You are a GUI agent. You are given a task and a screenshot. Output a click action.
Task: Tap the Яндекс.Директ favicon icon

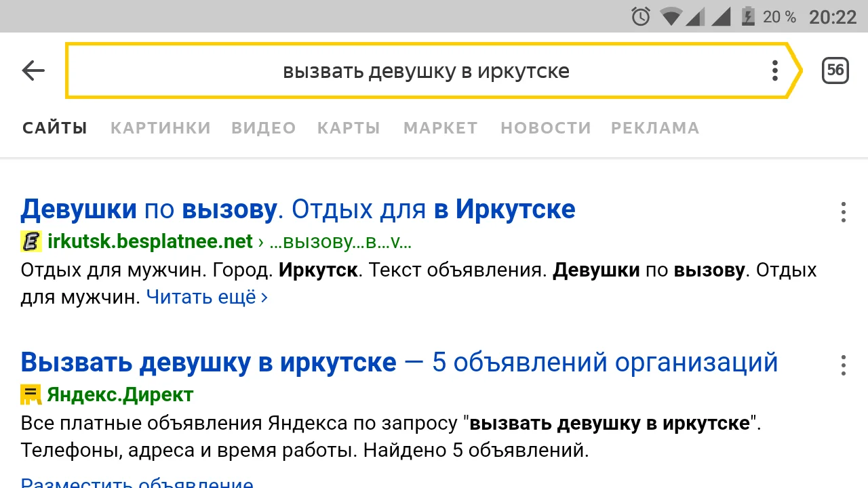31,394
